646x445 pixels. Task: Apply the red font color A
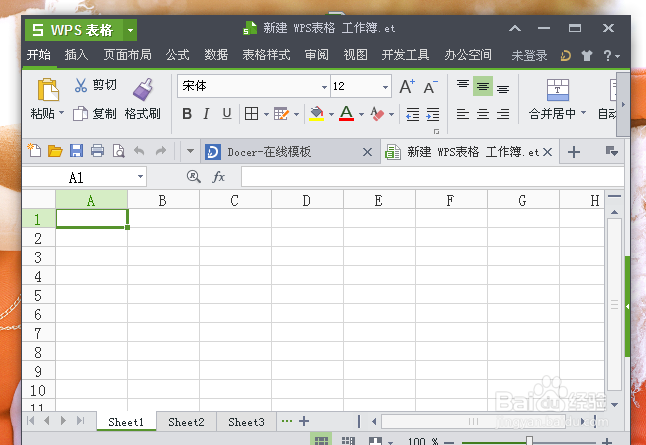(346, 113)
